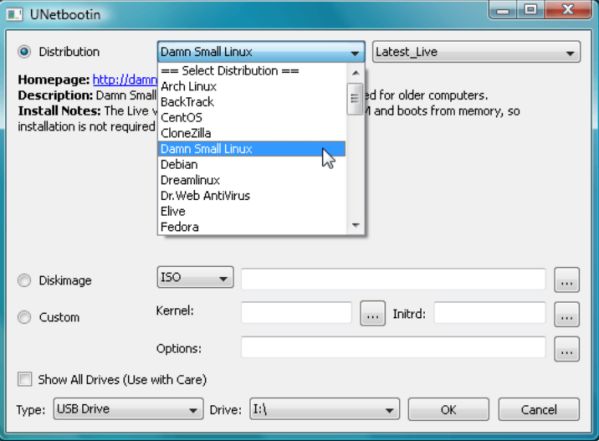Viewport: 599px width, 441px height.
Task: Browse for a Kernel file
Action: 372,313
